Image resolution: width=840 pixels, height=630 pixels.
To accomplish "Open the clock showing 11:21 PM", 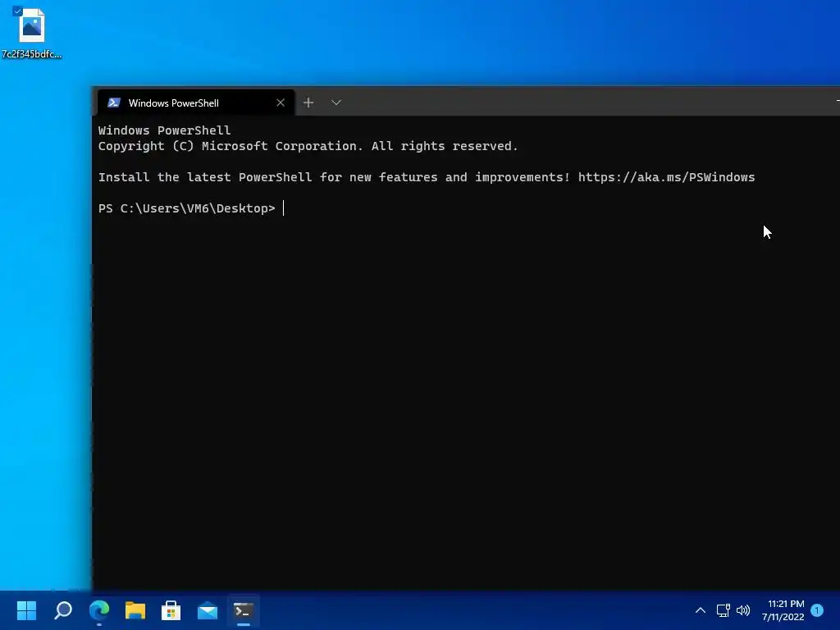I will [x=783, y=610].
